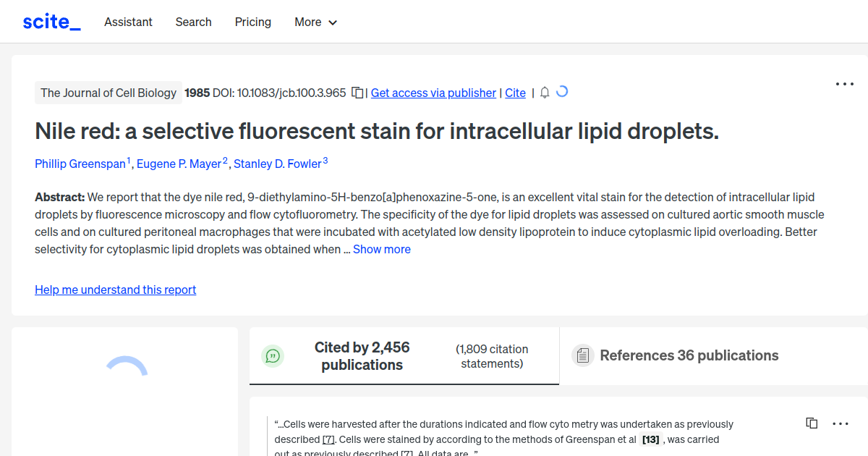Open the ellipsis menu near the article header
This screenshot has height=456, width=868.
[x=844, y=84]
